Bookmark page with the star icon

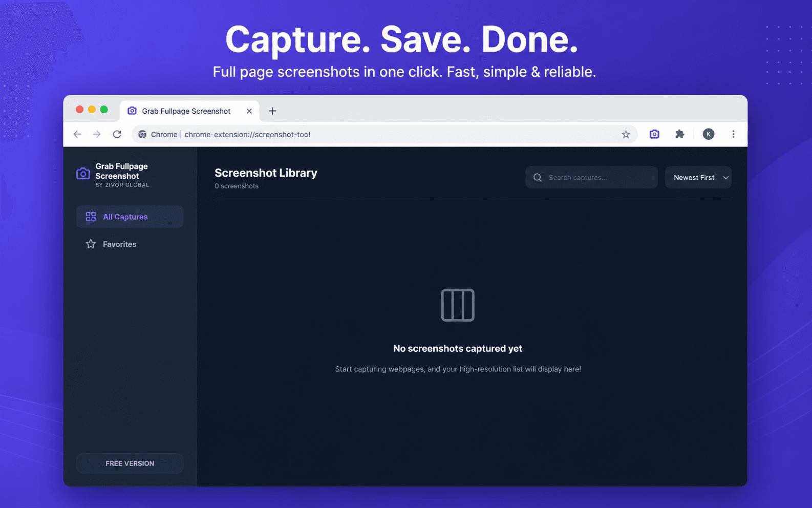click(x=626, y=134)
